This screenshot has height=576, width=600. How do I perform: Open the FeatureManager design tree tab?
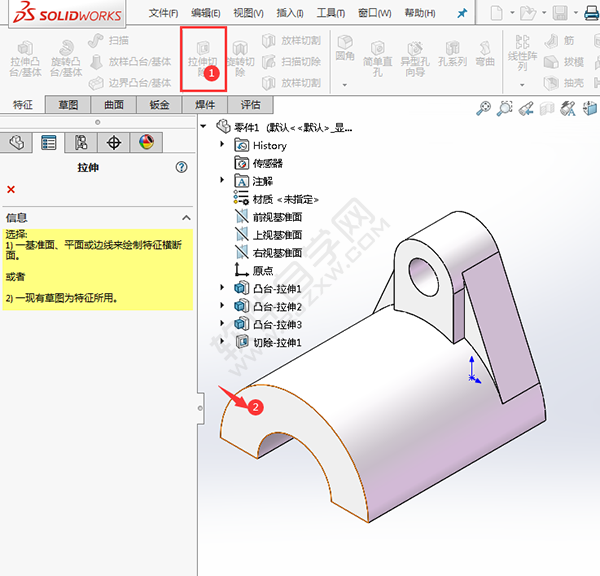[16, 142]
